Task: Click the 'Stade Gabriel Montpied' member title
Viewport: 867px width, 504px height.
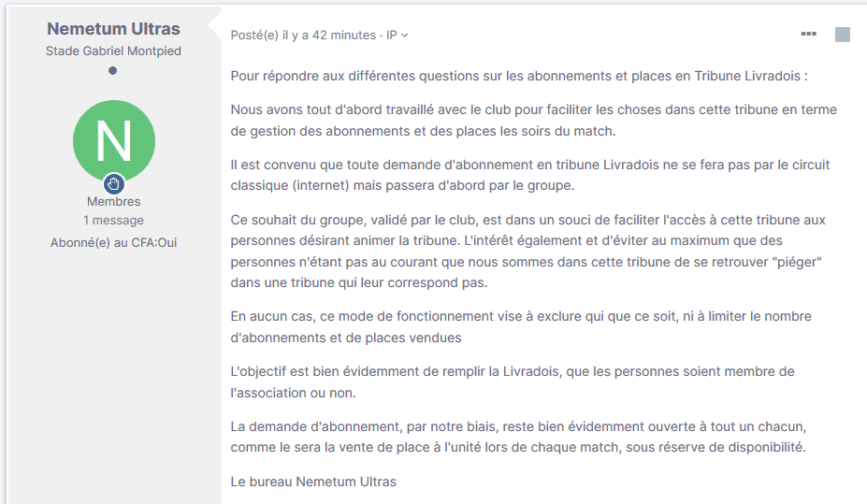Action: [113, 50]
